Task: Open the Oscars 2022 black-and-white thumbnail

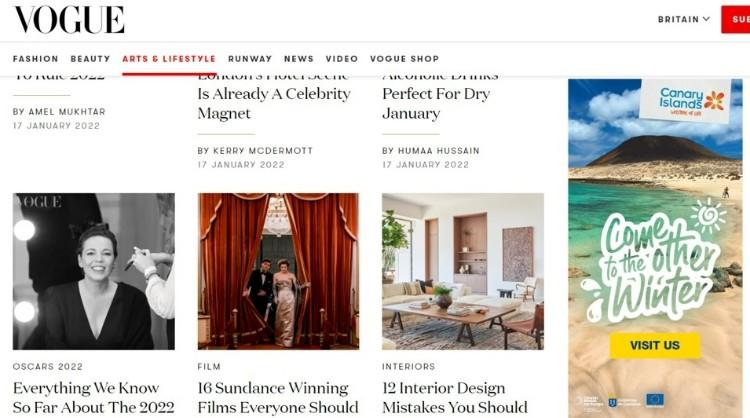Action: tap(94, 271)
